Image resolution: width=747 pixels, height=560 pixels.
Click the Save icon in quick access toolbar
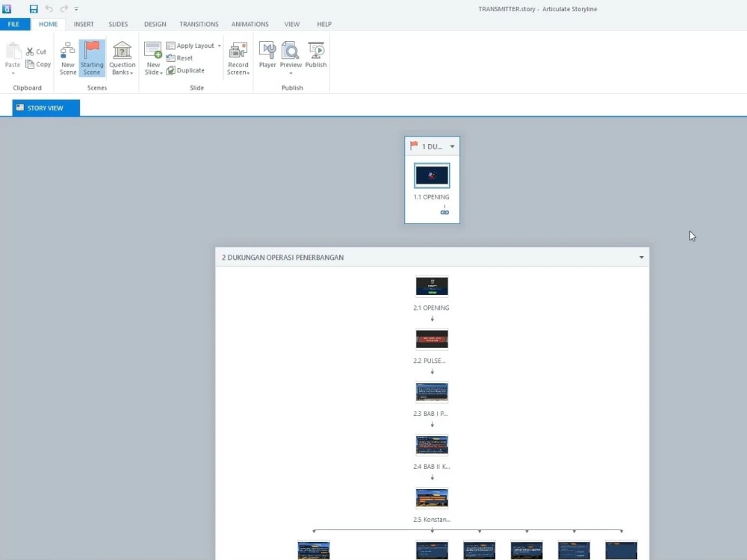point(34,8)
